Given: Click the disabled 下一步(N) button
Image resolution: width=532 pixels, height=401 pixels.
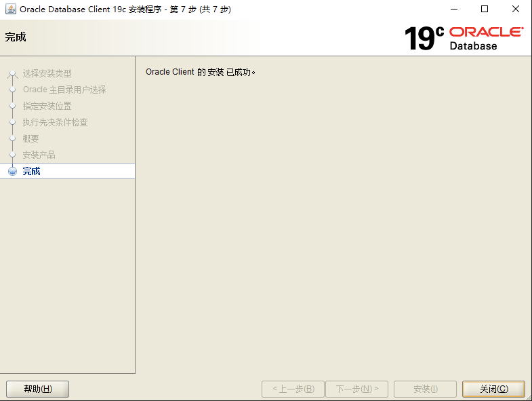Looking at the screenshot, I should coord(357,389).
